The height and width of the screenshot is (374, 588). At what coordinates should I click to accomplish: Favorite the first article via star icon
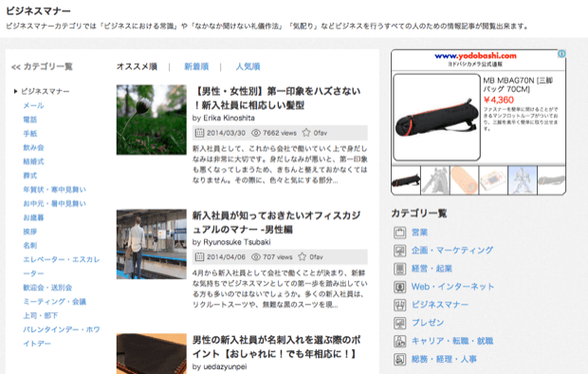[x=306, y=133]
